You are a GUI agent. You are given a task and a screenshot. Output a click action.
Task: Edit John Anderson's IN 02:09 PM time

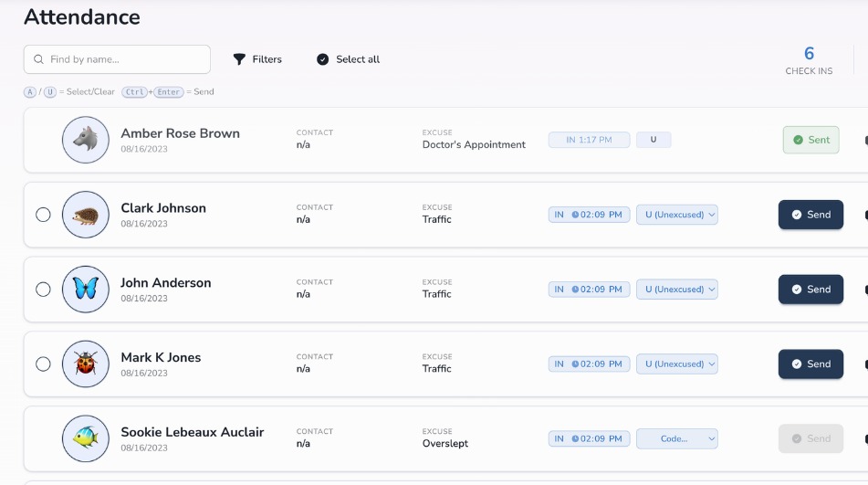coord(589,289)
